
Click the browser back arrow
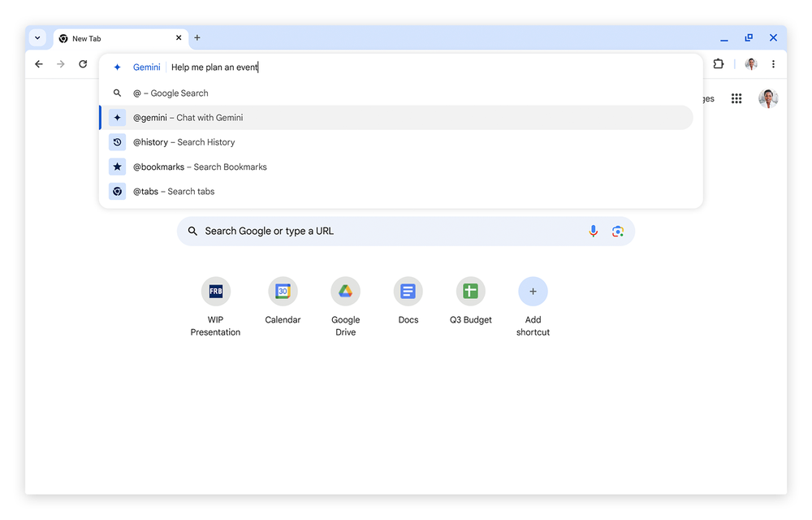39,64
